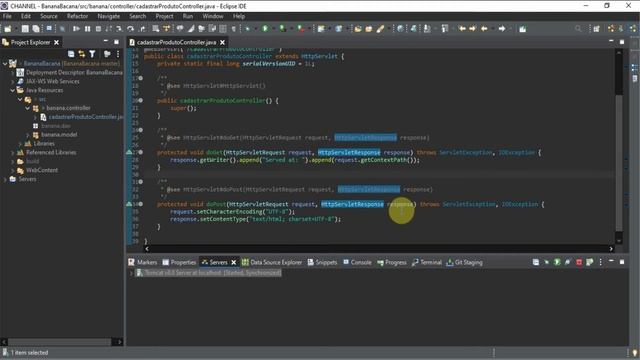640x360 pixels.
Task: Open the Servers view menu (three dots)
Action: (x=600, y=262)
